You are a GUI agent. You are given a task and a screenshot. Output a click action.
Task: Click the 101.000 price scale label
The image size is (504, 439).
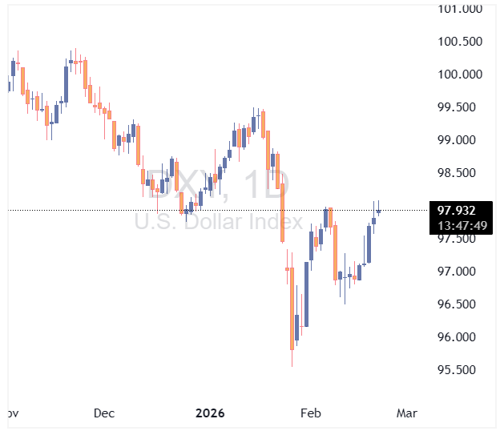click(x=460, y=9)
